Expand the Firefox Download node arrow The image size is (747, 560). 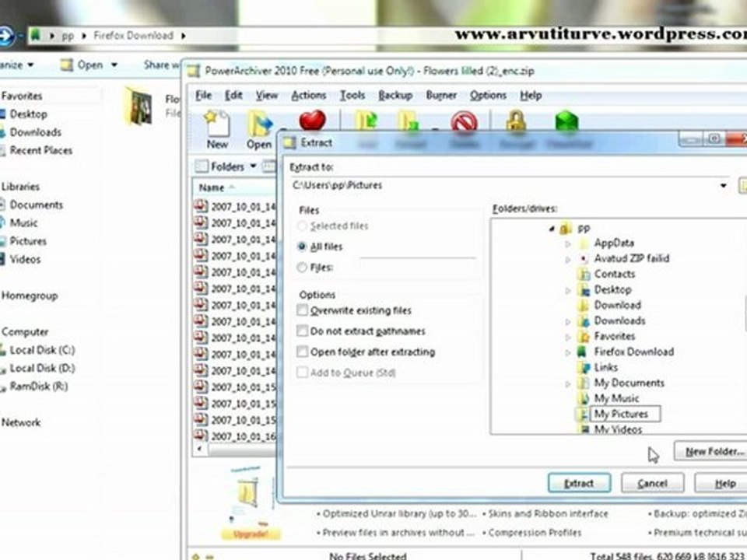click(567, 353)
